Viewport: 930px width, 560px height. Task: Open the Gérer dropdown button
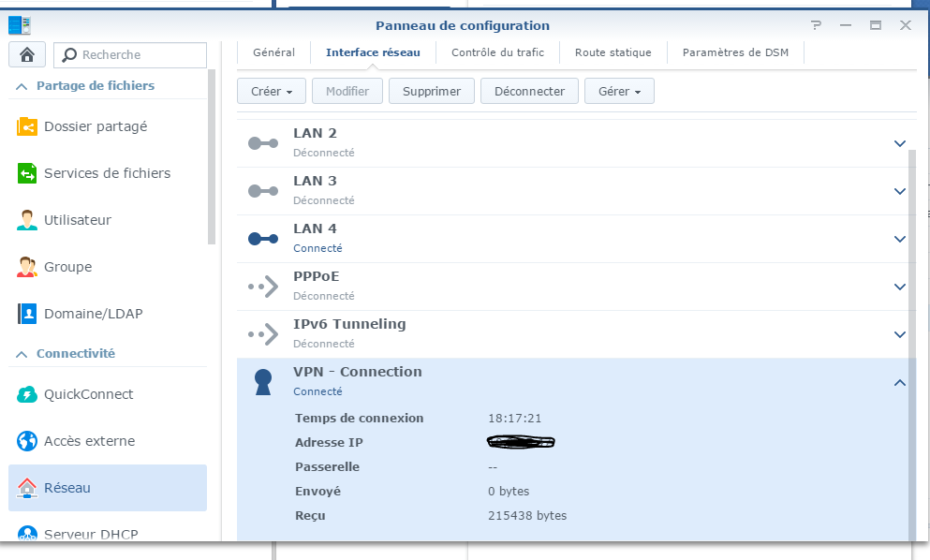tap(619, 92)
